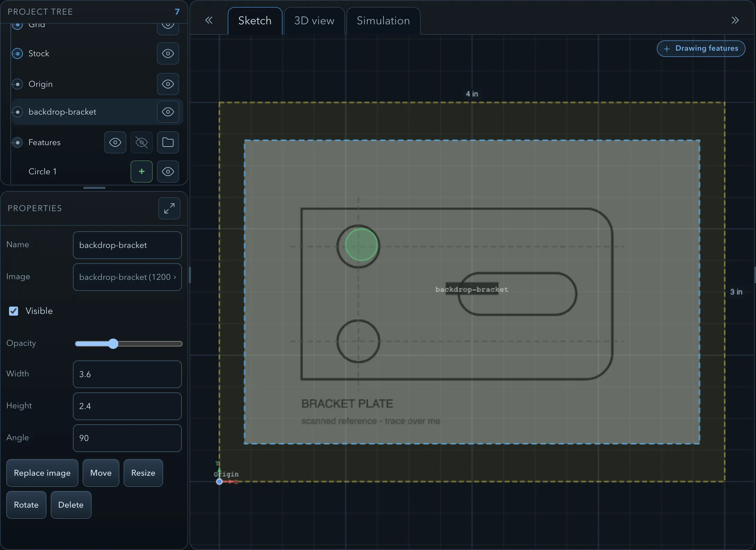Click the panel divider drag handle

tap(94, 188)
